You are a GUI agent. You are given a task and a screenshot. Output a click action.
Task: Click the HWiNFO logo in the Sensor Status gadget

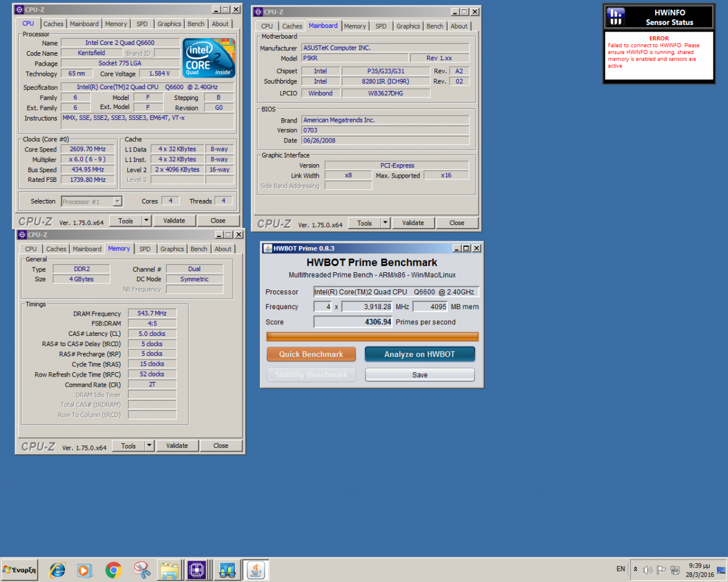tap(616, 16)
